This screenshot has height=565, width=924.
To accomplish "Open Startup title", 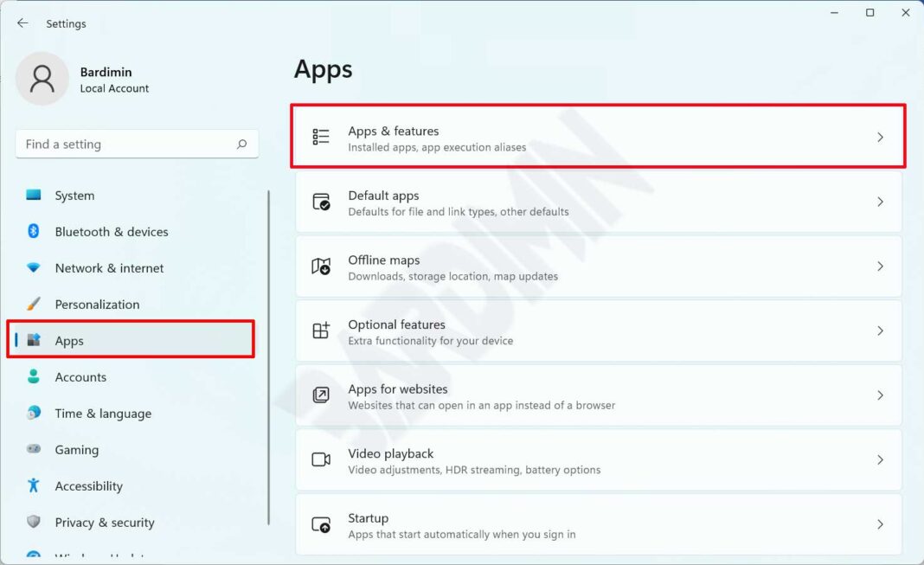I will click(368, 518).
